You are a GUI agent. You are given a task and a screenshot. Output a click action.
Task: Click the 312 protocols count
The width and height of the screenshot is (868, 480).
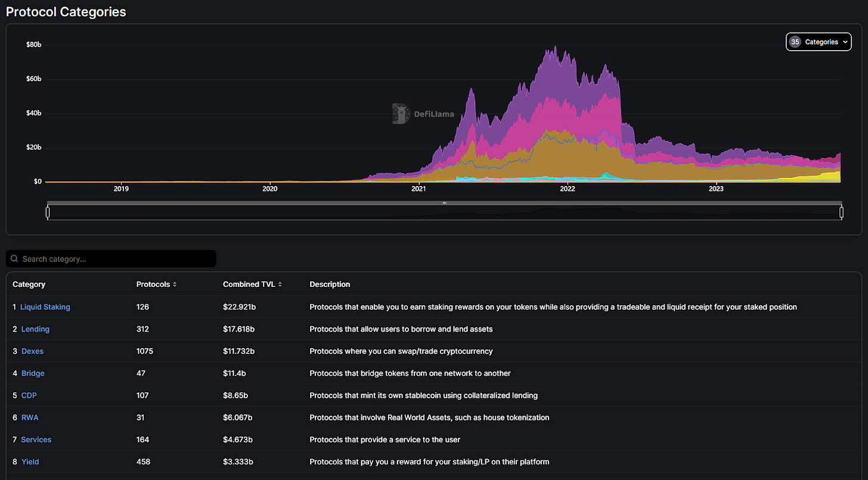click(142, 329)
